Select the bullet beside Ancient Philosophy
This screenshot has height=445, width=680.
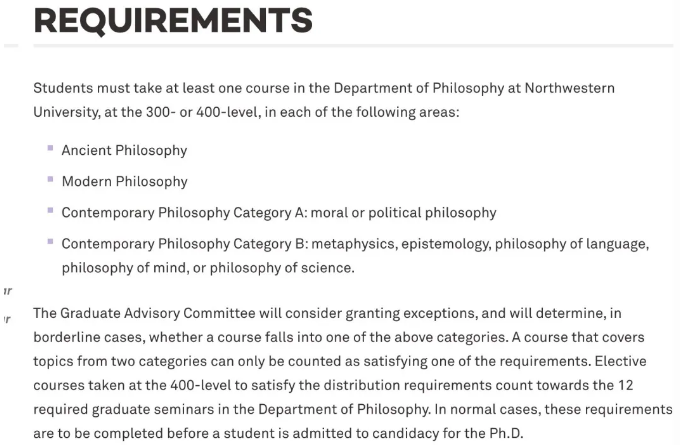tap(50, 149)
